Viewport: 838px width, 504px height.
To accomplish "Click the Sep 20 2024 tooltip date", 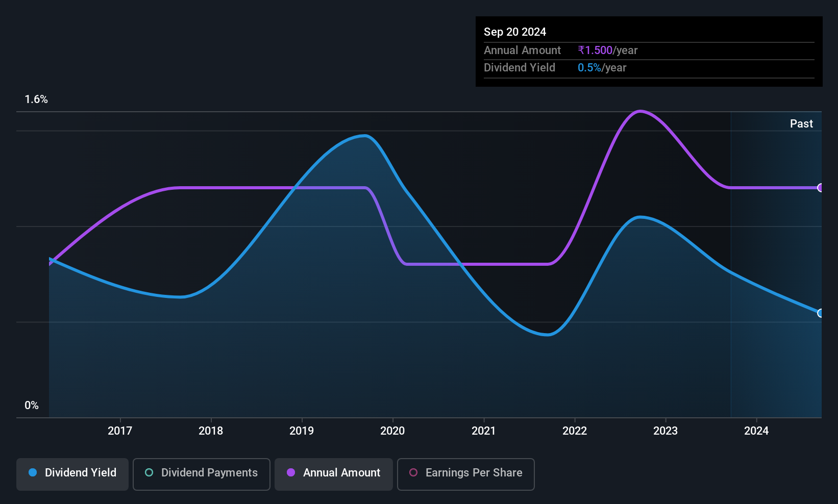I will coord(515,32).
